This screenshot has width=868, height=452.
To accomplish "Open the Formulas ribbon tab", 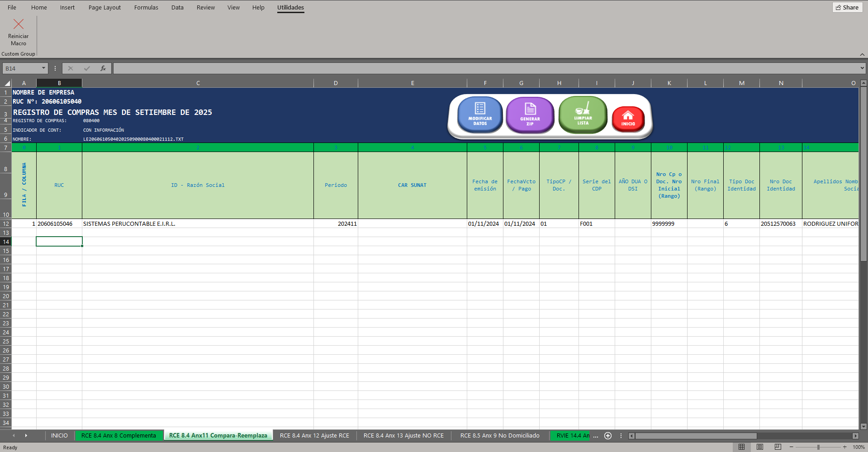I will (x=146, y=7).
